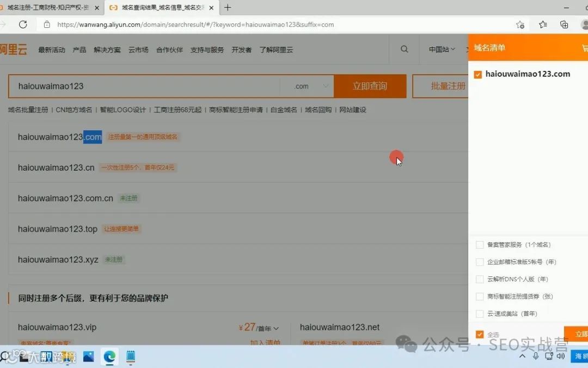Open 最新活动 menu

click(x=52, y=50)
